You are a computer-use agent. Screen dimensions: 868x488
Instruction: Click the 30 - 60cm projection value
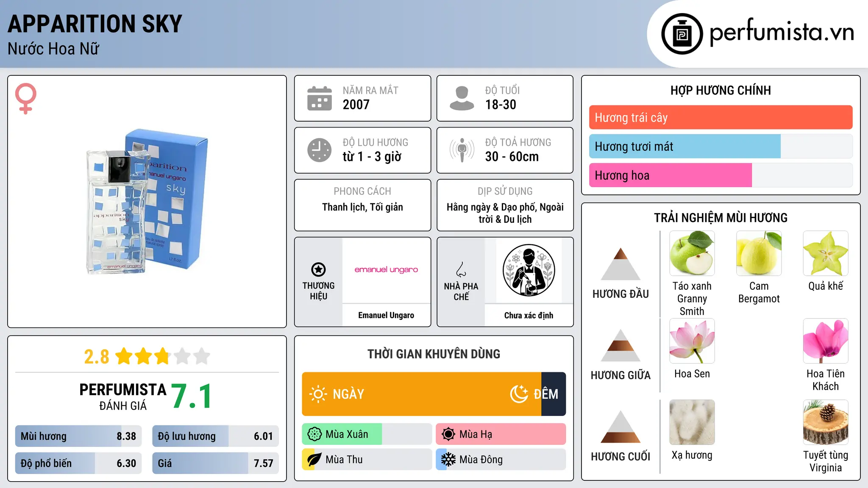click(512, 157)
